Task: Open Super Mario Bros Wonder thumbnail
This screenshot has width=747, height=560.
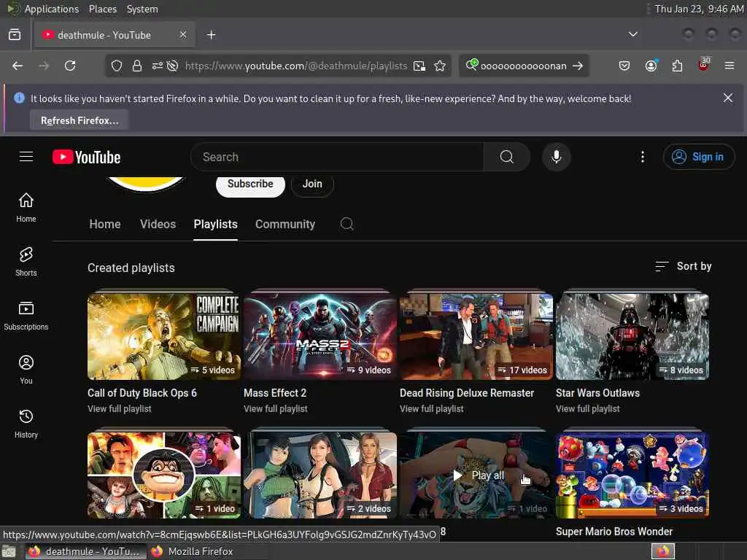Action: tap(632, 475)
